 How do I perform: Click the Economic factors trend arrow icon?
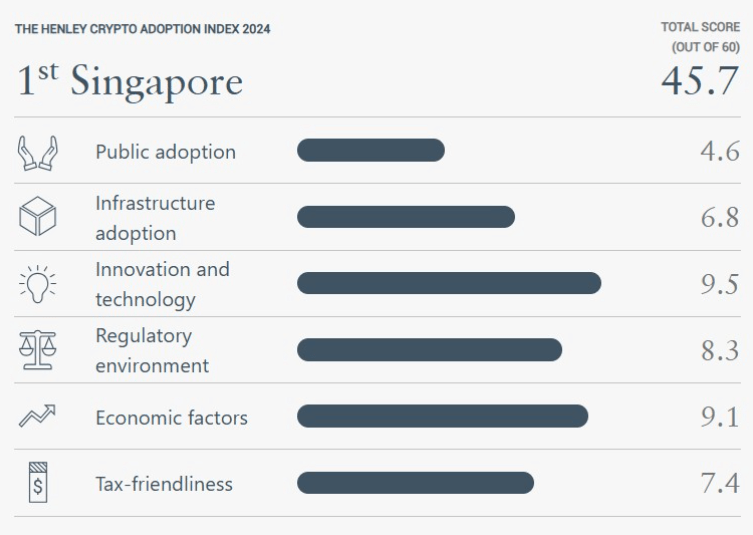click(38, 417)
